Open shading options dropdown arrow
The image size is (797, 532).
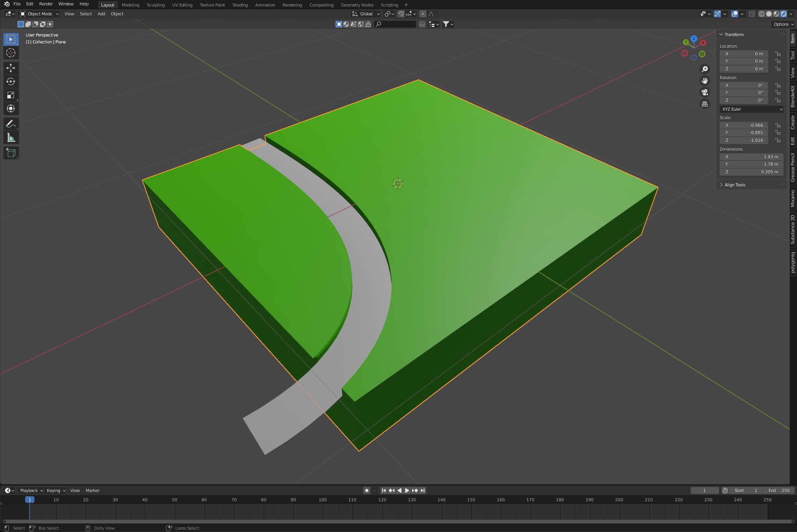pyautogui.click(x=791, y=14)
